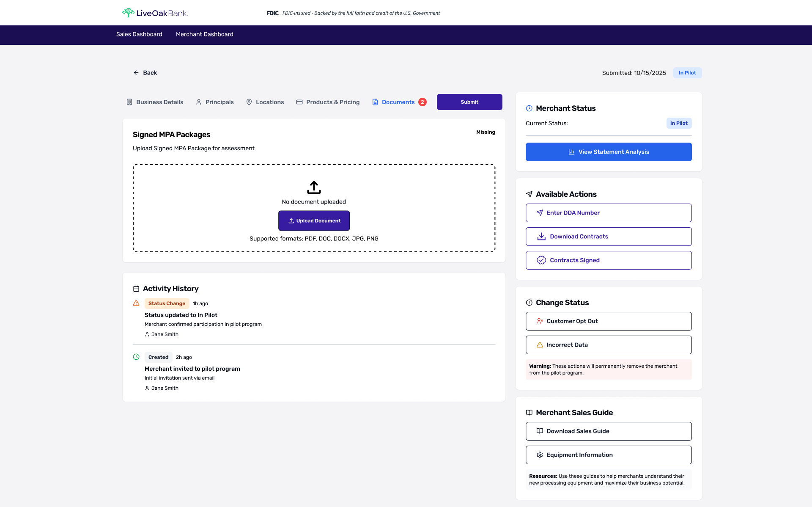The image size is (812, 507).
Task: Switch to the Principals tab
Action: 215,102
